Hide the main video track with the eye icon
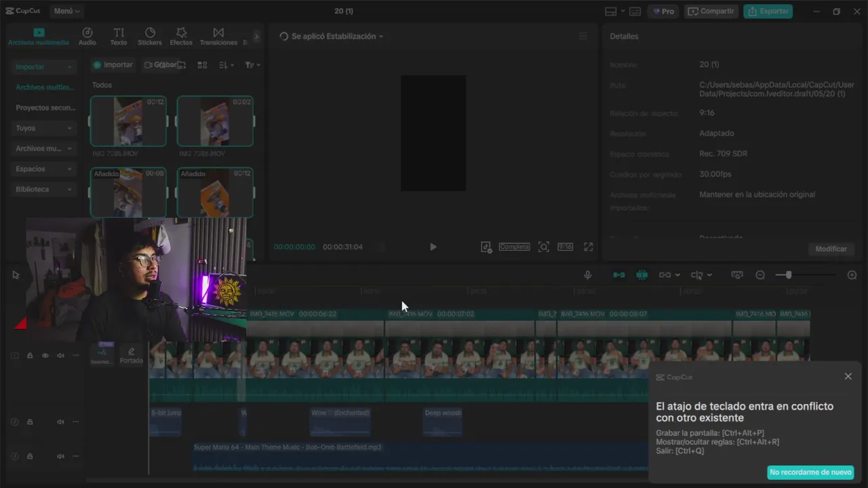 (45, 356)
